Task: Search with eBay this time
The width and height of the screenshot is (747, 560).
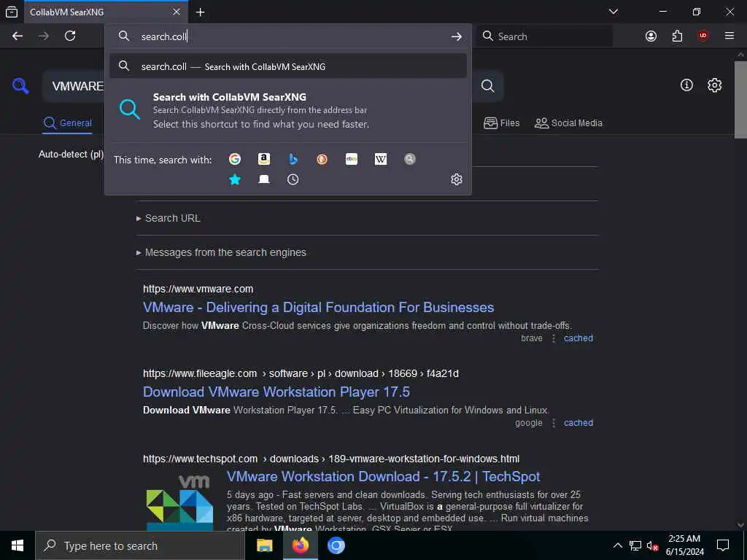Action: pos(352,159)
